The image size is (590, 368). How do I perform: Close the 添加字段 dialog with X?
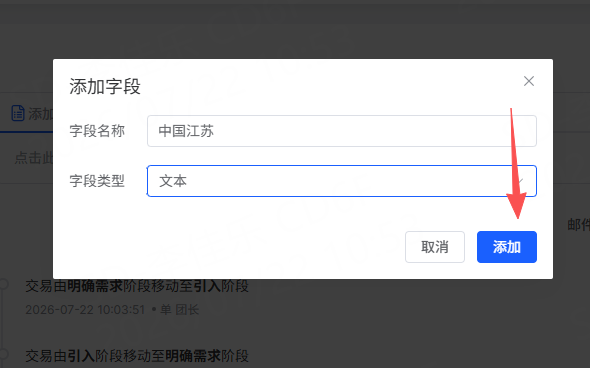(x=529, y=81)
